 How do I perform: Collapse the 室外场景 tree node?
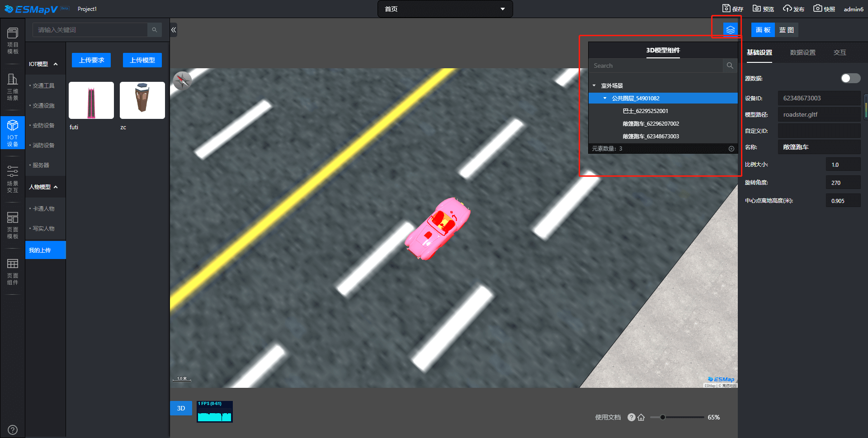click(594, 85)
